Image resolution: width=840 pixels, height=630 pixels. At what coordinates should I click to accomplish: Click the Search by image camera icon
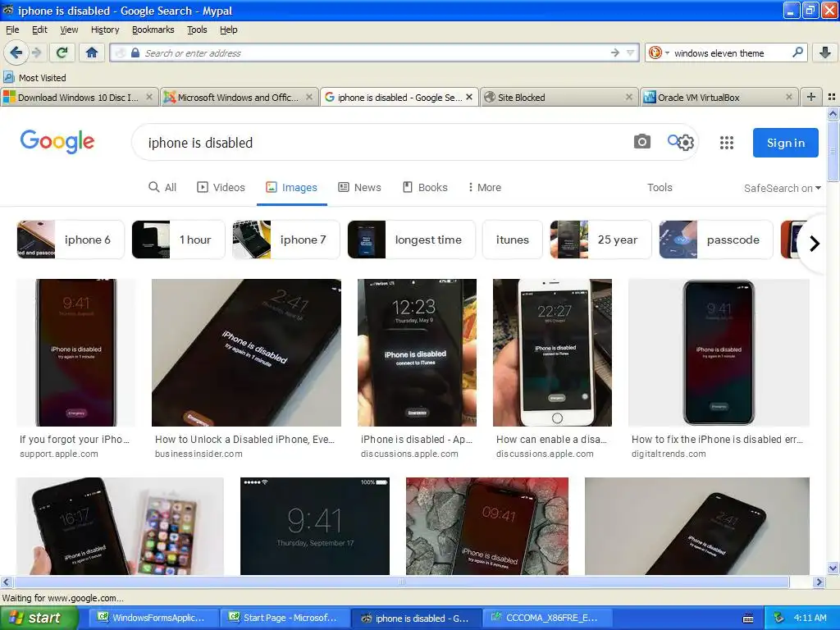click(641, 141)
